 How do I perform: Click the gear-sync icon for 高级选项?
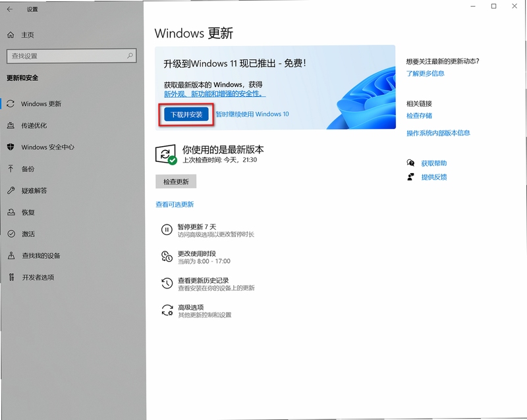pyautogui.click(x=167, y=311)
